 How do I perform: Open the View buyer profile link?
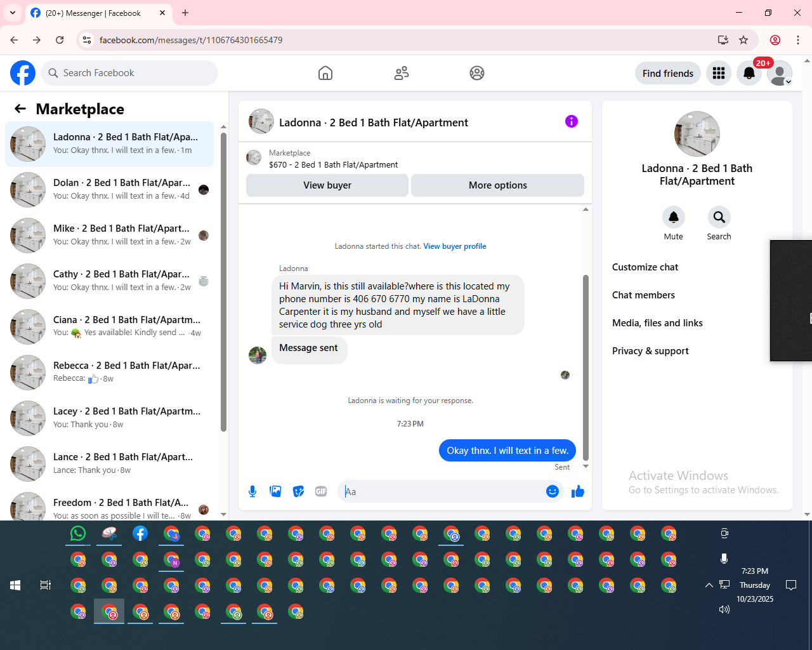455,246
